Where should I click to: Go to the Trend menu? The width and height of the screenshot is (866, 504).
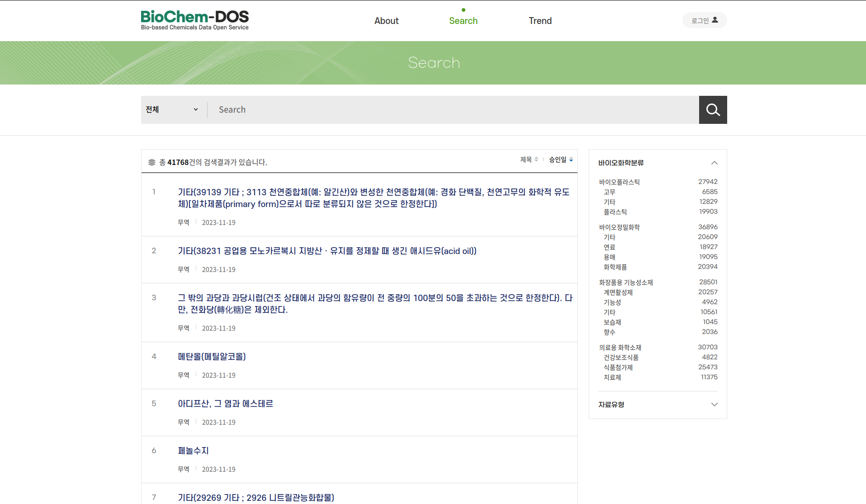pos(540,21)
